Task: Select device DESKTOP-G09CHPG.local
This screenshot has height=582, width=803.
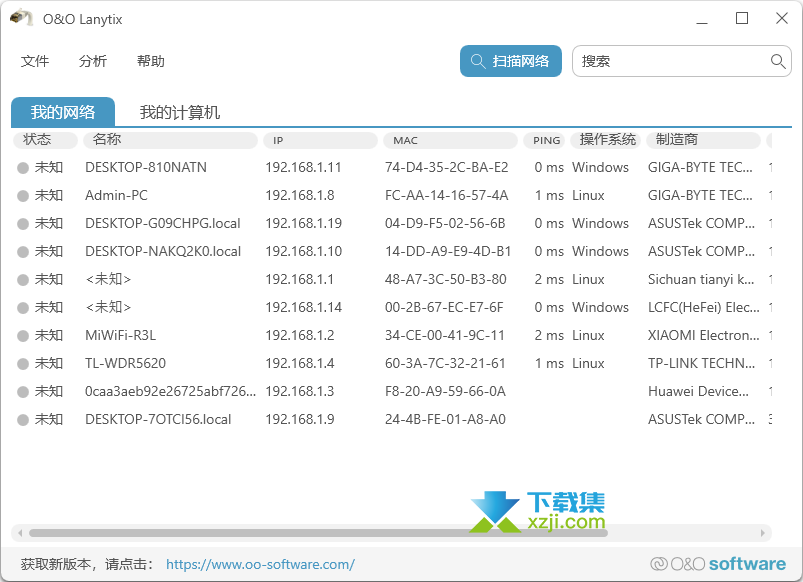Action: [163, 223]
